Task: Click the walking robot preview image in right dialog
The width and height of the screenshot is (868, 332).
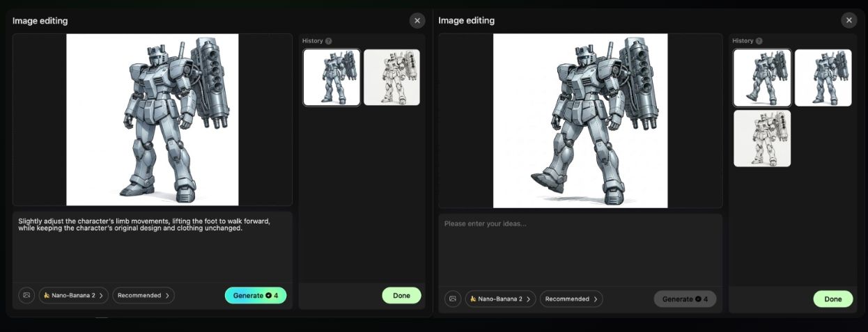Action: pos(580,121)
